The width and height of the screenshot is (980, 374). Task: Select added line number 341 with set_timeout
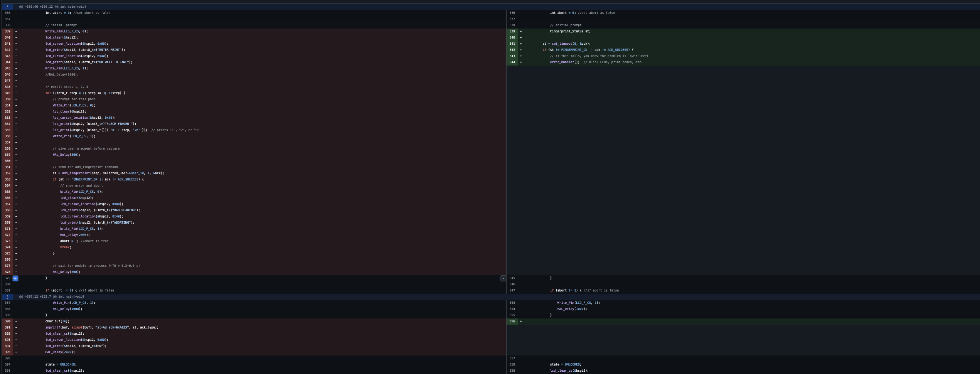tap(512, 44)
